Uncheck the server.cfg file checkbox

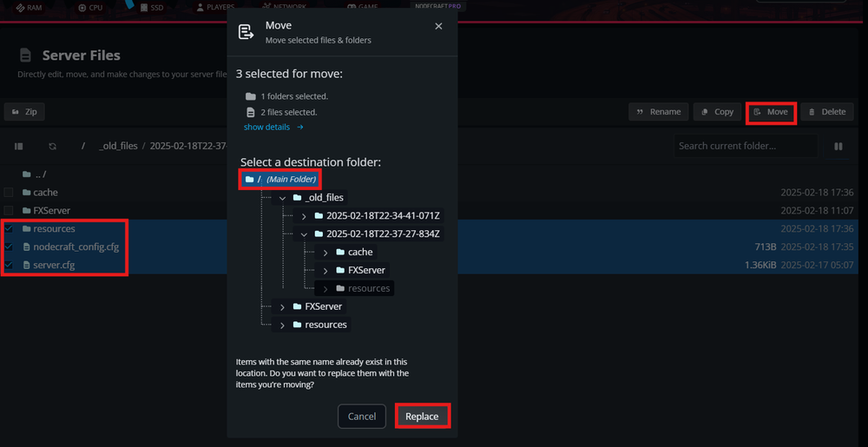pyautogui.click(x=9, y=265)
